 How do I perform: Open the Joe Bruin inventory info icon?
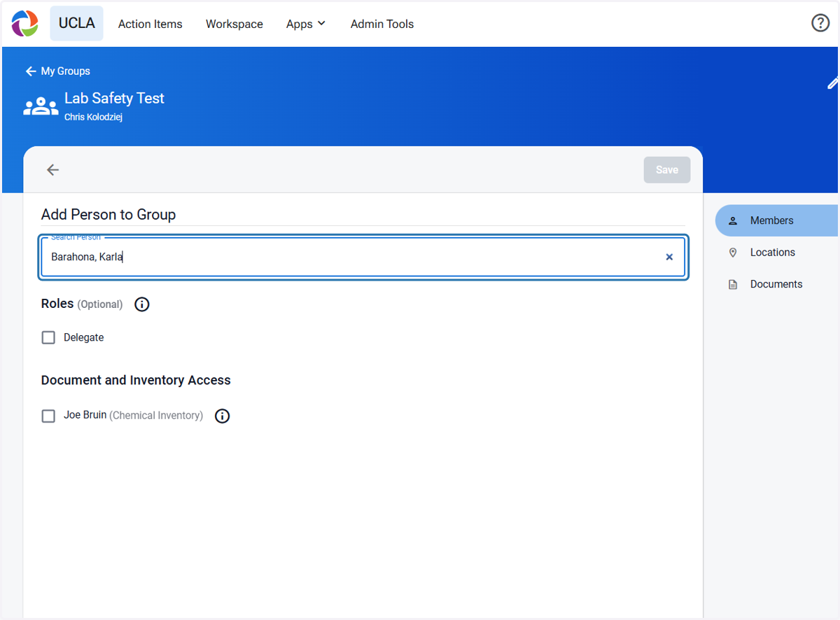click(x=222, y=416)
